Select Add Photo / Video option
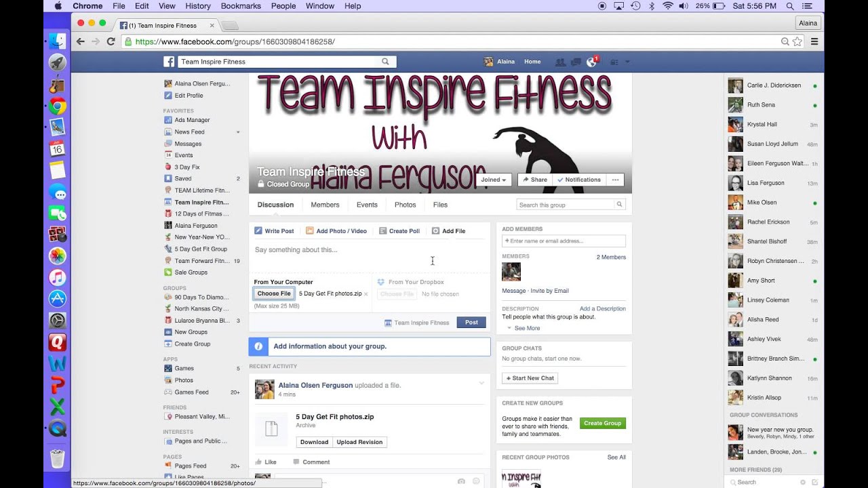Viewport: 868px width, 488px height. [336, 231]
